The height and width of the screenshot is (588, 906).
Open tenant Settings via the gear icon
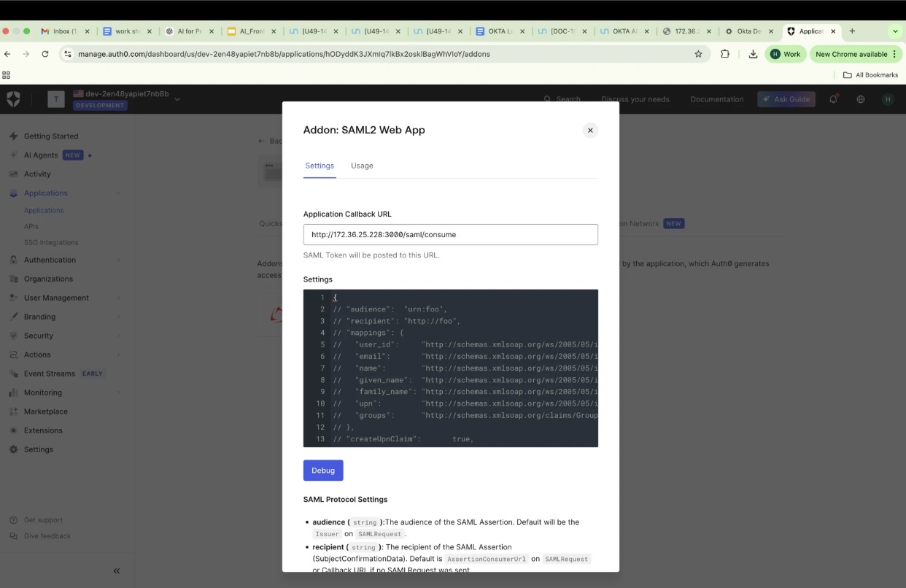(12, 449)
